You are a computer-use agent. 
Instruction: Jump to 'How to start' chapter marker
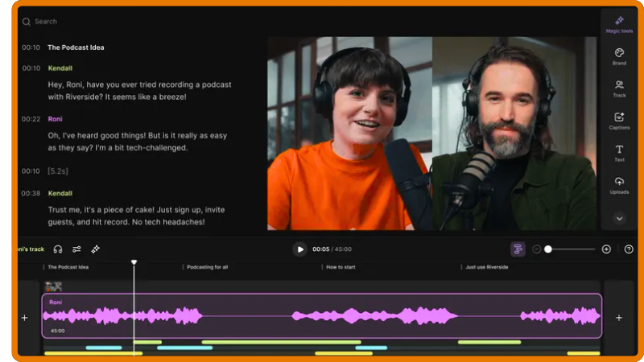click(x=341, y=267)
